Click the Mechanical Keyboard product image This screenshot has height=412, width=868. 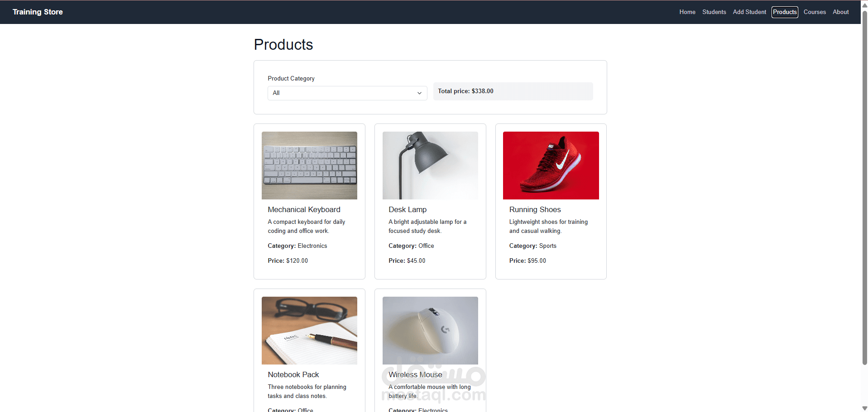309,166
